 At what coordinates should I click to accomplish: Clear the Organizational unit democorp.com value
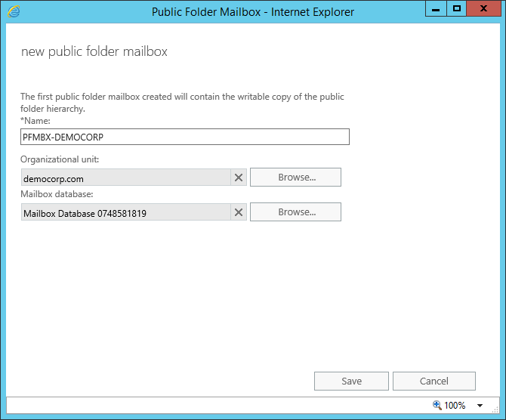tap(239, 178)
